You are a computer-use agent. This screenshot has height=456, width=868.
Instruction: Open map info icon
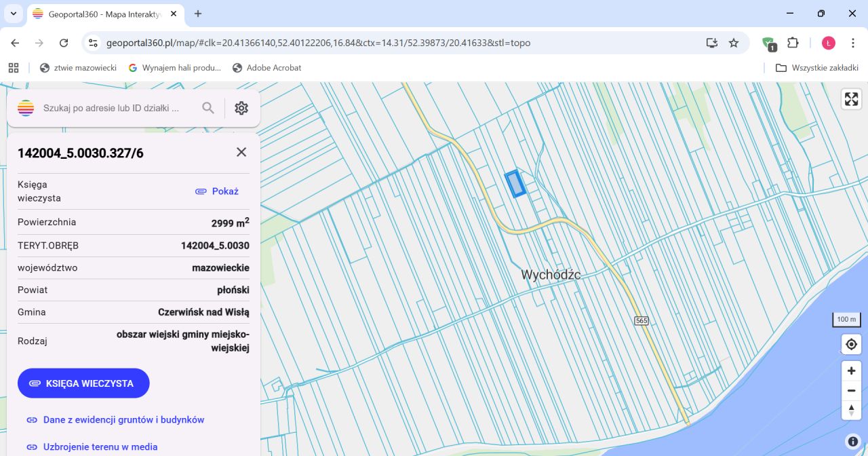[852, 441]
